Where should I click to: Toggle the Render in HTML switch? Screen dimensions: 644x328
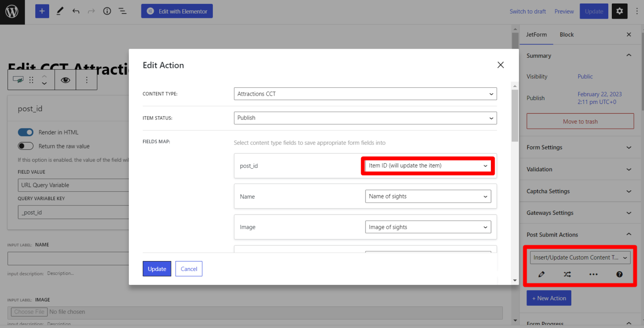tap(26, 132)
